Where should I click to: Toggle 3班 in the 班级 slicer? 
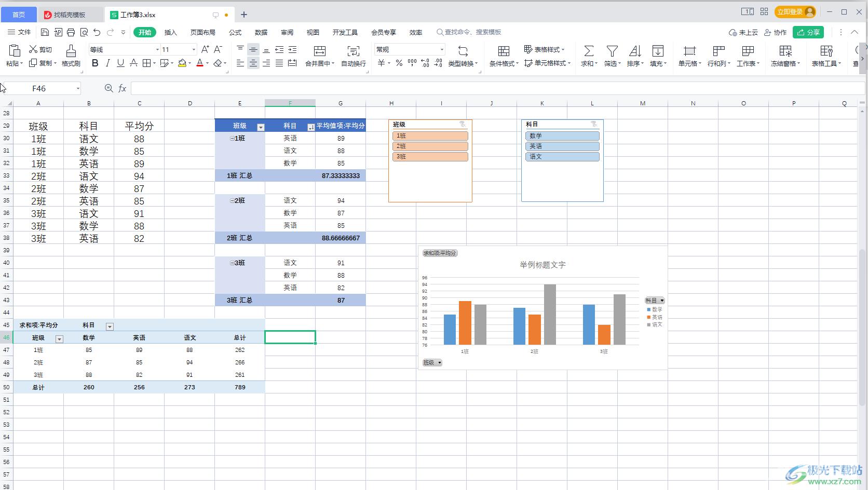point(430,157)
